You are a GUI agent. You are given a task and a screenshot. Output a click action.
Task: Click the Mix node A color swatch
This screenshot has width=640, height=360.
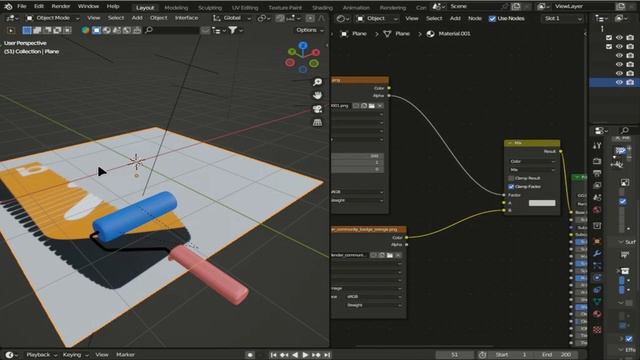click(542, 203)
